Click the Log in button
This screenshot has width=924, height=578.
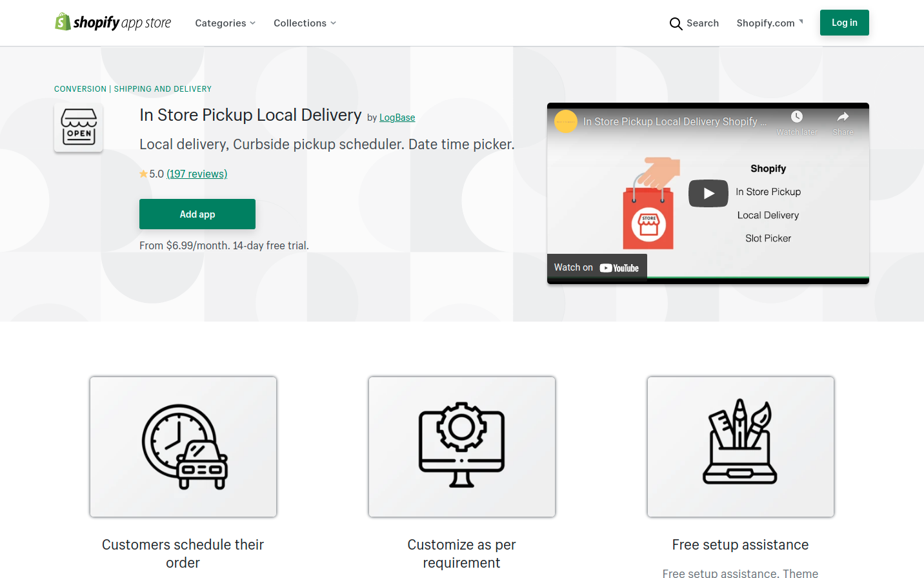pyautogui.click(x=844, y=23)
